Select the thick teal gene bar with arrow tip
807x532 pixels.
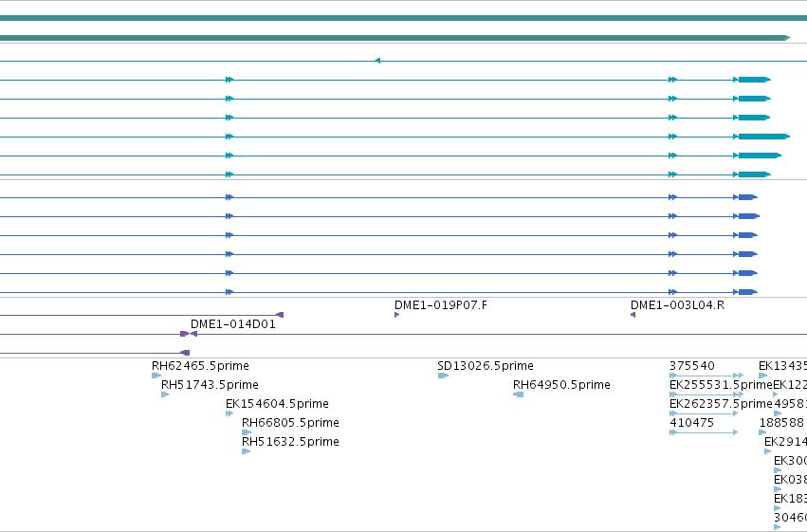click(x=394, y=38)
